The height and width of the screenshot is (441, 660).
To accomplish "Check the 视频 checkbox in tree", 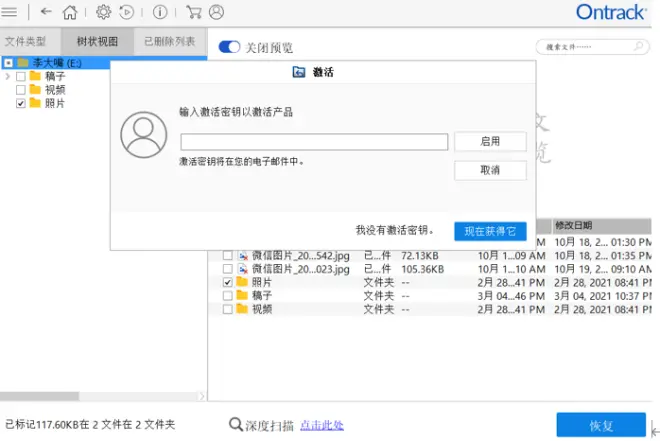I will pos(21,90).
